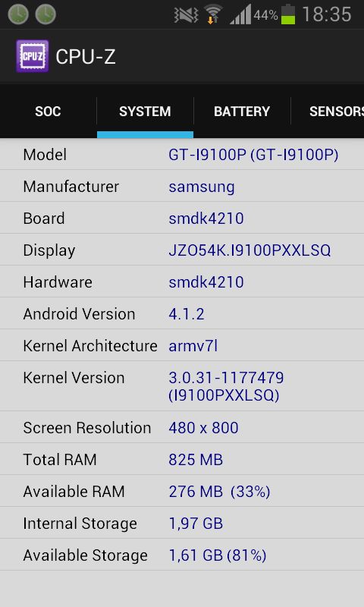This screenshot has width=364, height=607.
Task: Open the SENSORS tab
Action: coord(328,112)
